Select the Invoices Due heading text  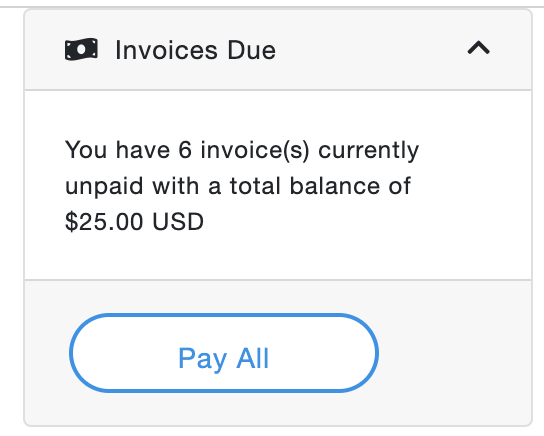click(x=195, y=50)
